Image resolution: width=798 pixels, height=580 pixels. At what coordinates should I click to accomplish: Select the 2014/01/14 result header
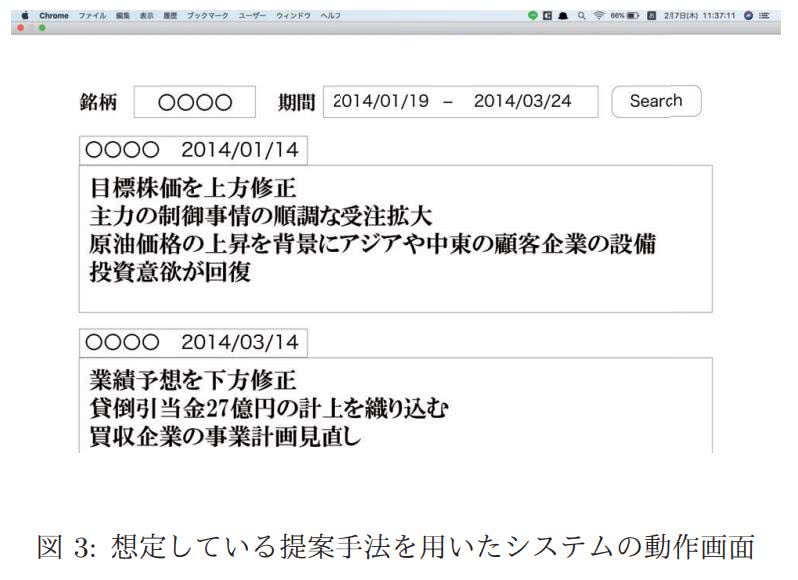[193, 150]
